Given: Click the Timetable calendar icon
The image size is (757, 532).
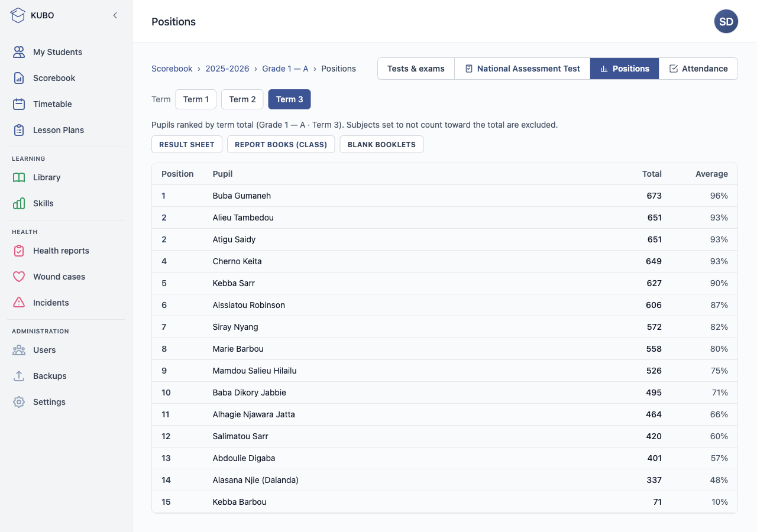Looking at the screenshot, I should coord(19,104).
